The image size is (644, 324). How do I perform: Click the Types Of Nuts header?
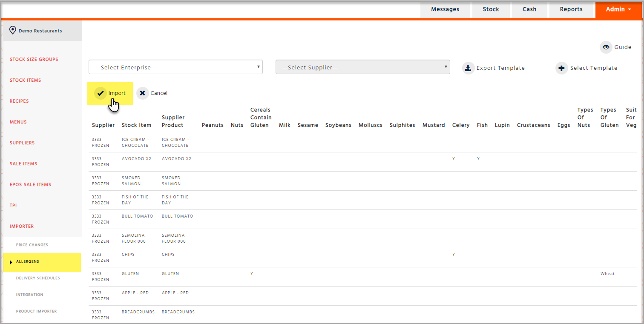click(x=585, y=118)
